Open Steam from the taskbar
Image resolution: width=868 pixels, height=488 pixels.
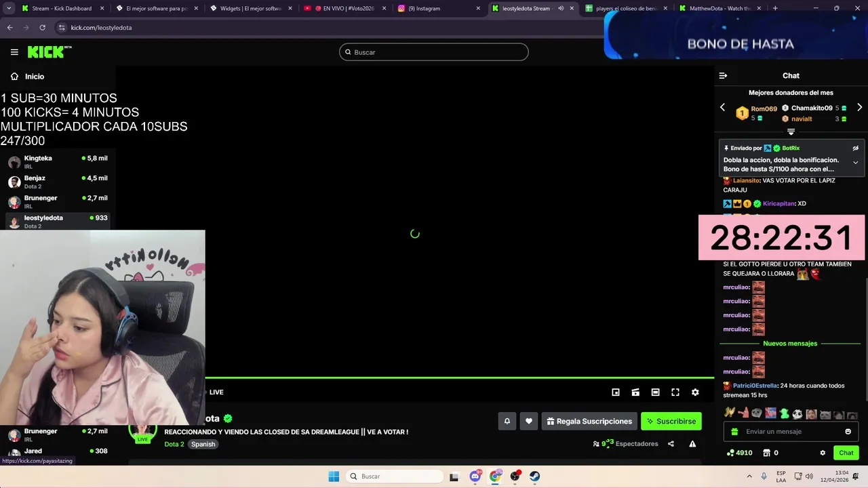tap(535, 476)
